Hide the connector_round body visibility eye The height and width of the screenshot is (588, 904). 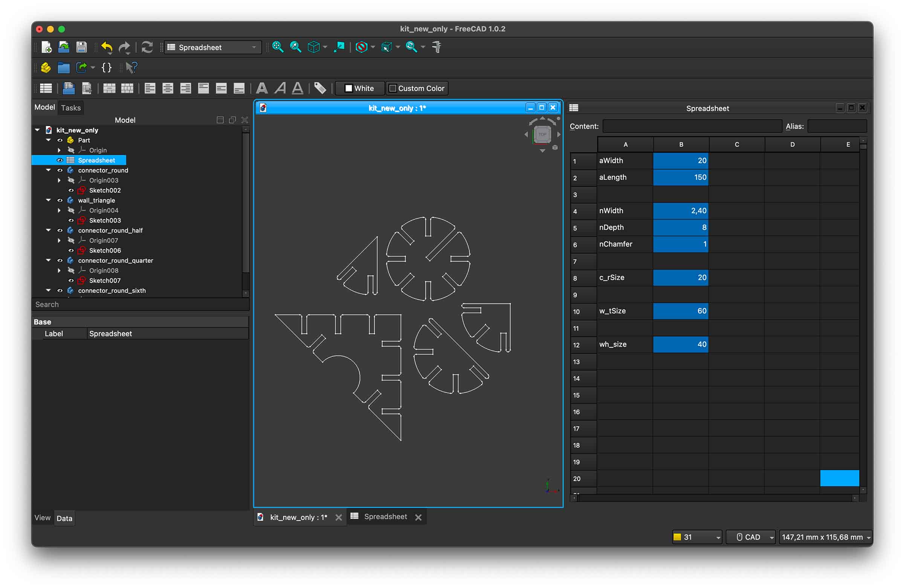click(60, 170)
